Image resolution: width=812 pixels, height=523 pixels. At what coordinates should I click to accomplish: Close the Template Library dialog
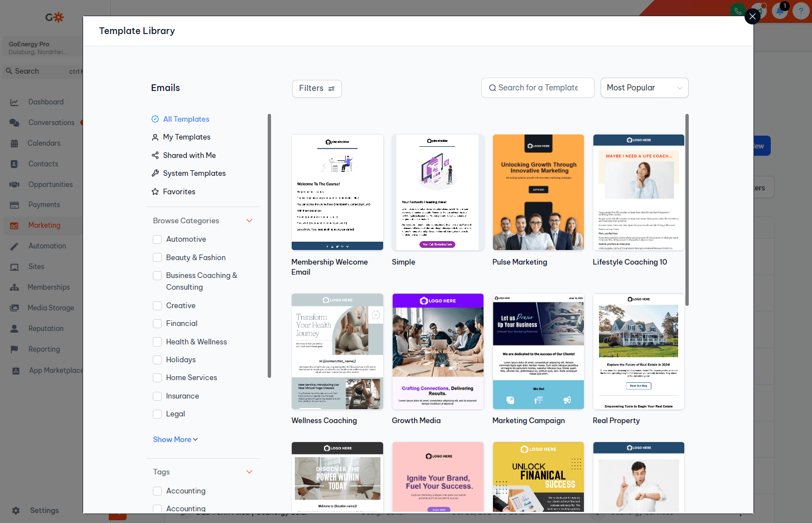tap(752, 16)
